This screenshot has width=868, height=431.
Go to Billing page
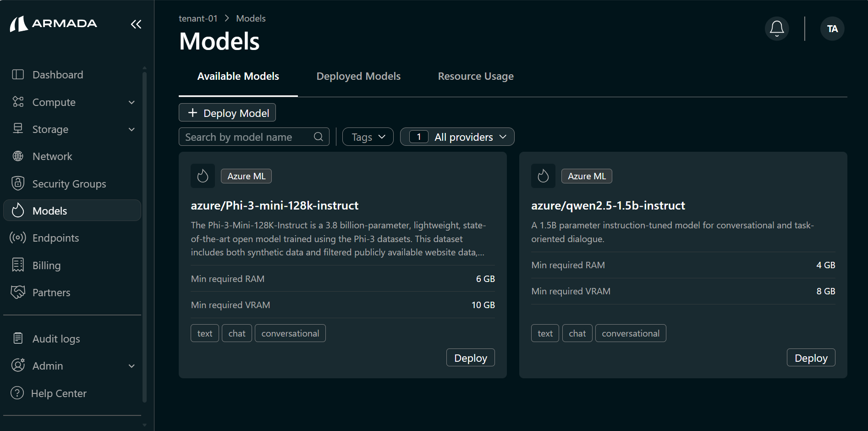coord(72,265)
